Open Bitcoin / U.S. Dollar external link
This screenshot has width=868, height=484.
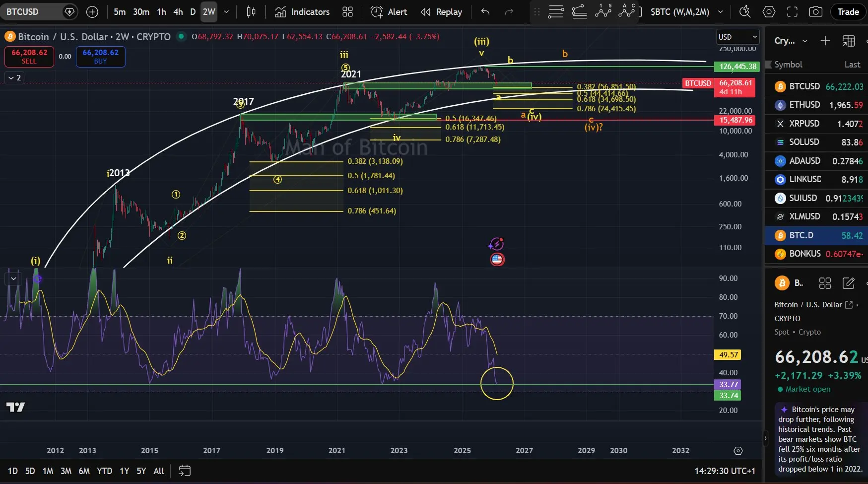pyautogui.click(x=849, y=305)
